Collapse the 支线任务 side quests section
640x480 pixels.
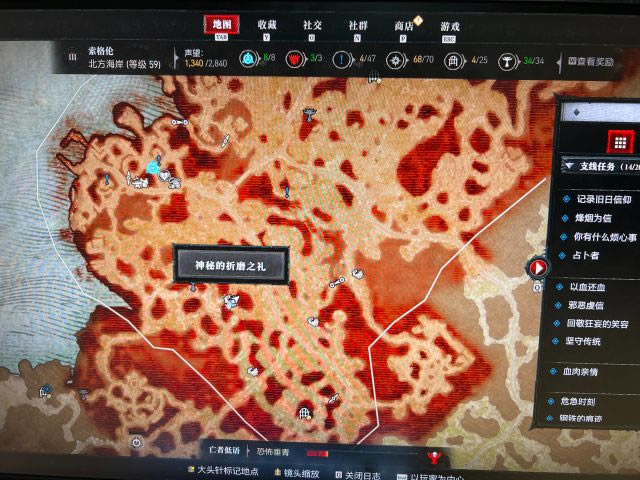pyautogui.click(x=568, y=166)
